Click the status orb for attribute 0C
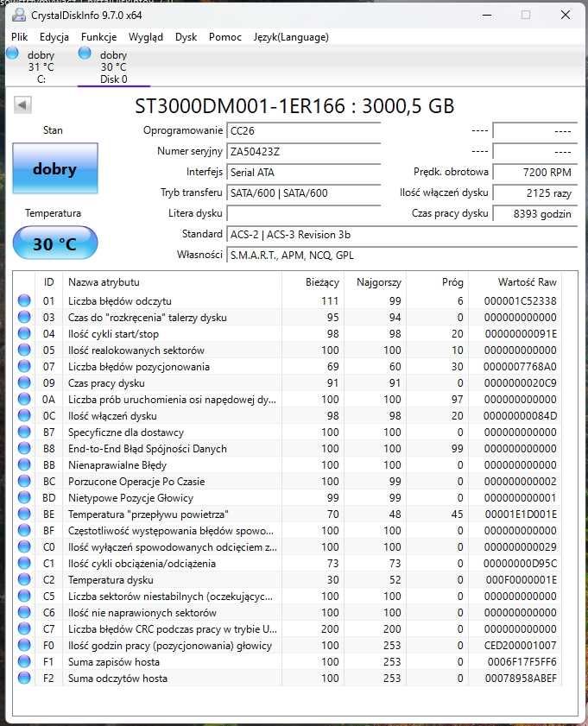 pyautogui.click(x=24, y=416)
